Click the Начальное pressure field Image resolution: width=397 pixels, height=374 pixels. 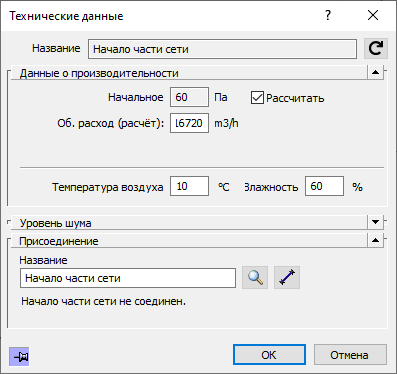(x=189, y=97)
